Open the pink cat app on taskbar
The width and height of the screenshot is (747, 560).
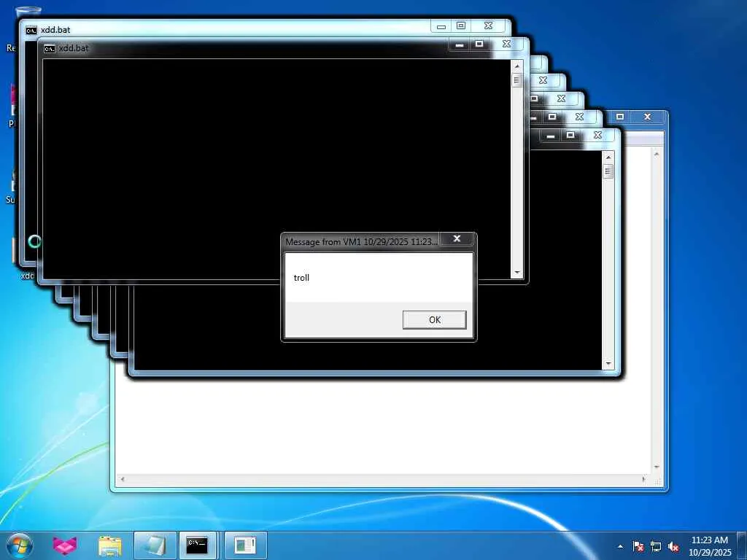[65, 545]
